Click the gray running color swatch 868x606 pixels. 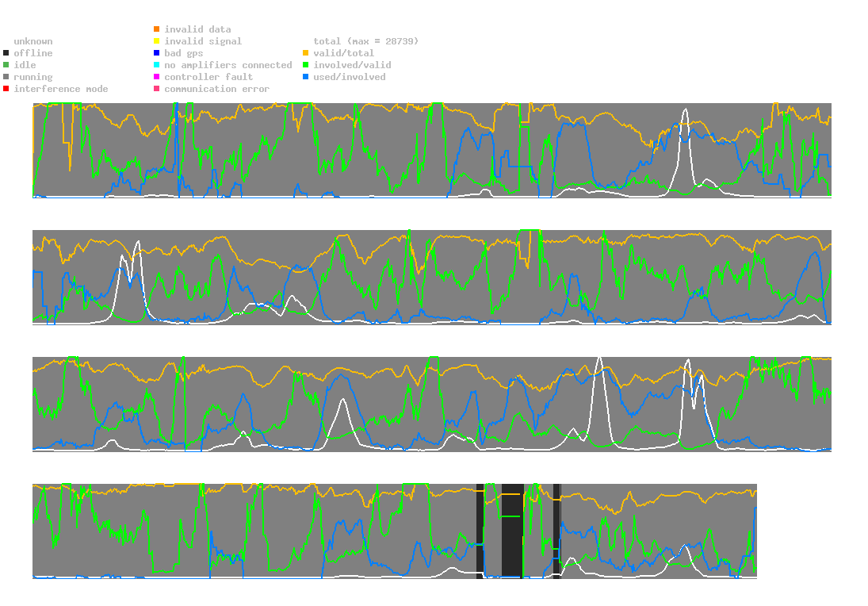[6, 77]
